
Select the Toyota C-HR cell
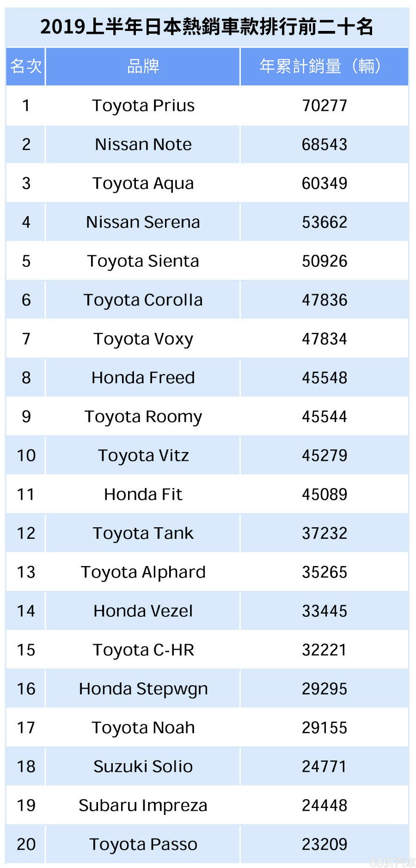point(143,650)
